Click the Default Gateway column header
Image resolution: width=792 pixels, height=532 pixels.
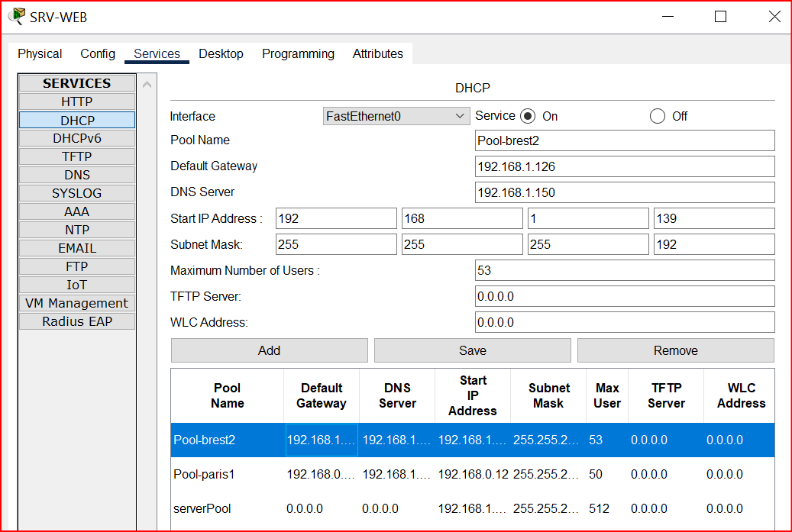(322, 395)
